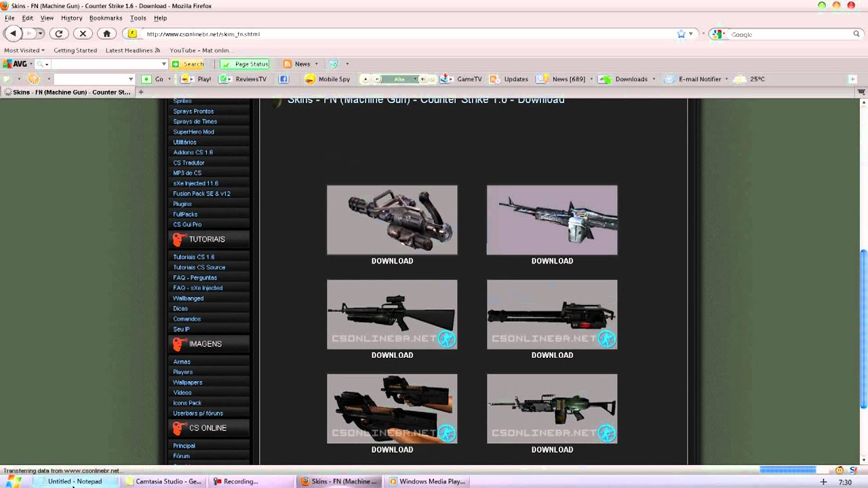
Task: Open the recent pages history dropdown
Action: click(x=40, y=33)
